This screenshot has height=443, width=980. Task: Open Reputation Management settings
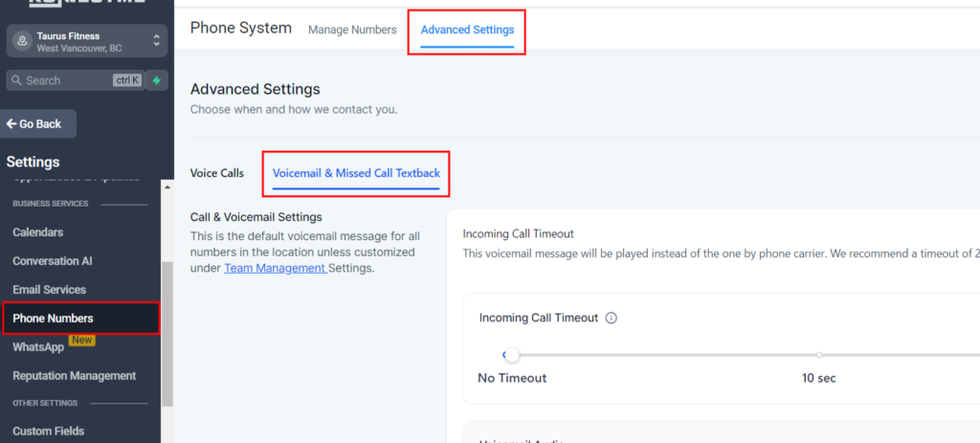coord(75,376)
